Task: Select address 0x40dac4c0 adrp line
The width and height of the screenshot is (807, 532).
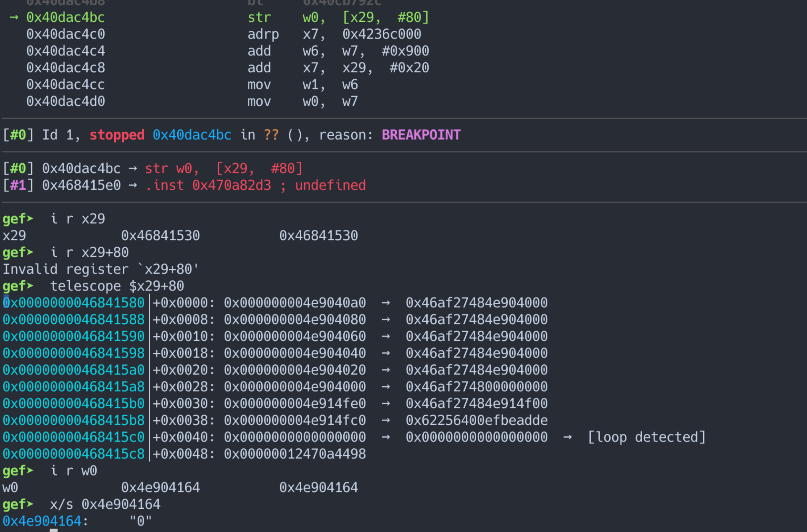Action: [x=66, y=34]
